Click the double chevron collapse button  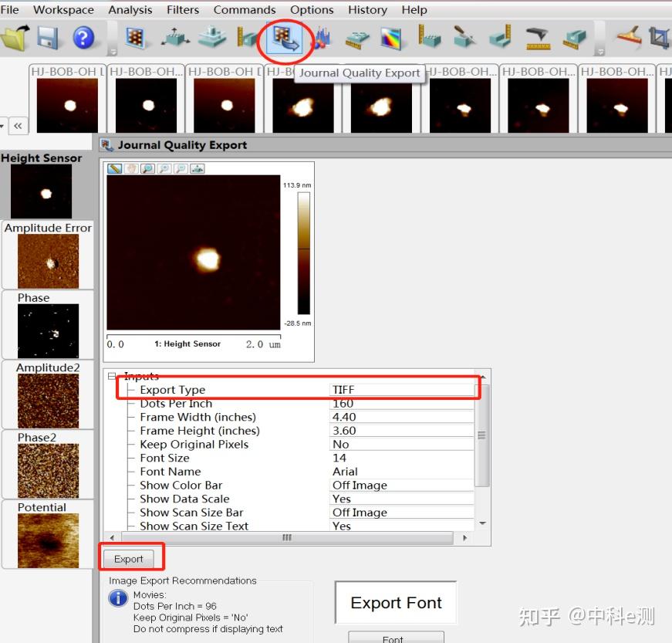tap(18, 126)
